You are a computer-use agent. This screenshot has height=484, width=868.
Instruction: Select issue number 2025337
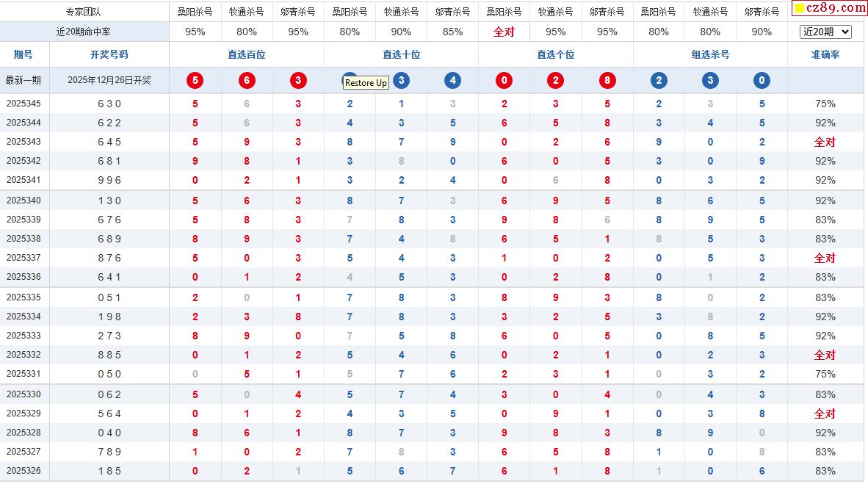point(23,258)
